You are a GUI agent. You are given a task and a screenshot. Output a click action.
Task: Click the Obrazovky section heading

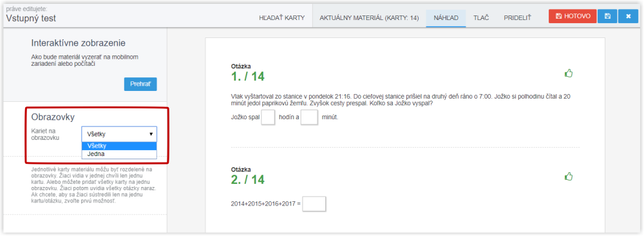pos(53,117)
